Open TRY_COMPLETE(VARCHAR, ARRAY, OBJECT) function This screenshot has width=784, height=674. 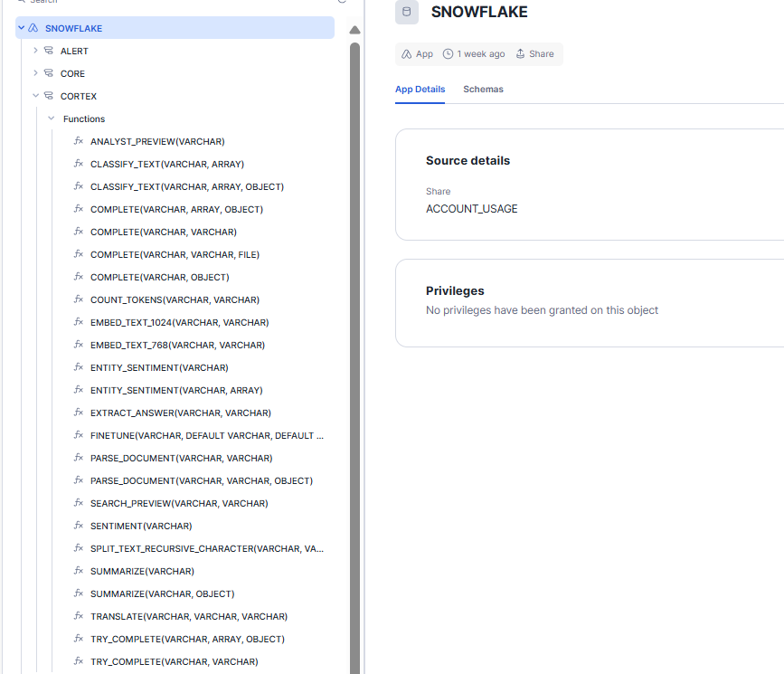187,639
